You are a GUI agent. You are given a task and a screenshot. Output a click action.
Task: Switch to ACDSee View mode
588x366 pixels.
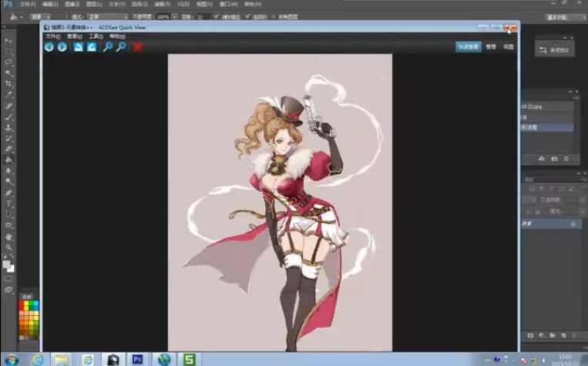pos(508,47)
